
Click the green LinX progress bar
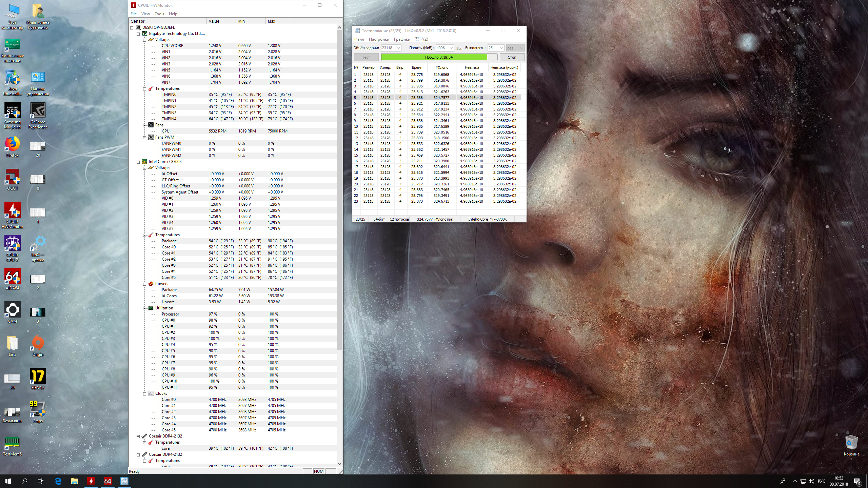(x=434, y=57)
